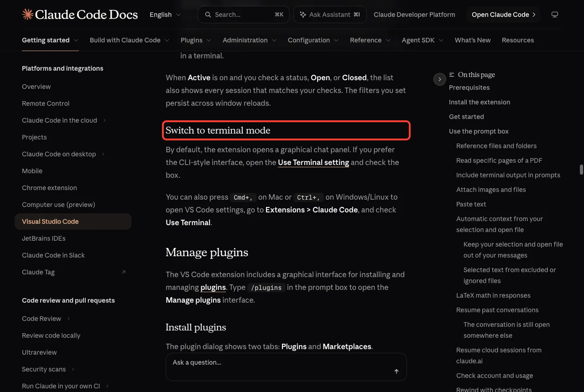This screenshot has width=584, height=392.
Task: Click the Ask Assistant sparkle icon
Action: tap(303, 15)
